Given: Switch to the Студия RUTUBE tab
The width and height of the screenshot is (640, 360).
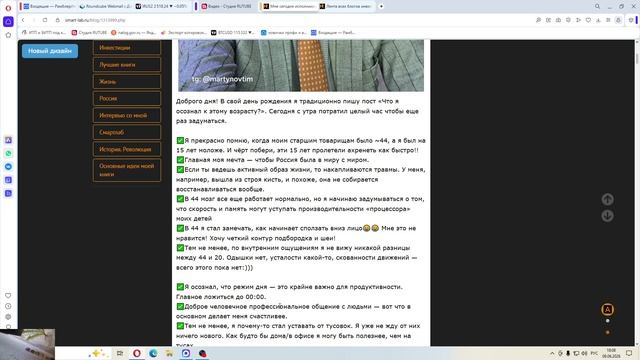Looking at the screenshot, I should click(227, 7).
